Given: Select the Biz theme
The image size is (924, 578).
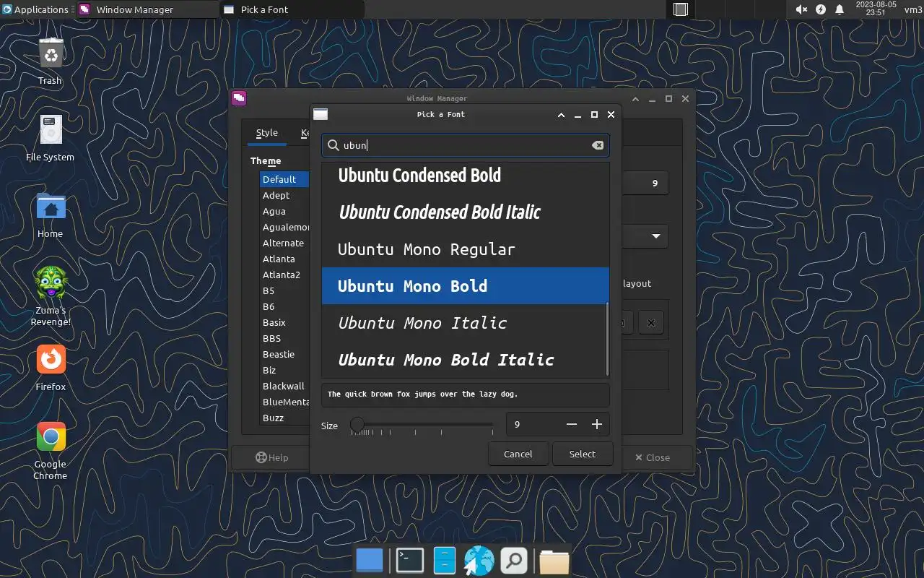Looking at the screenshot, I should click(x=284, y=370).
